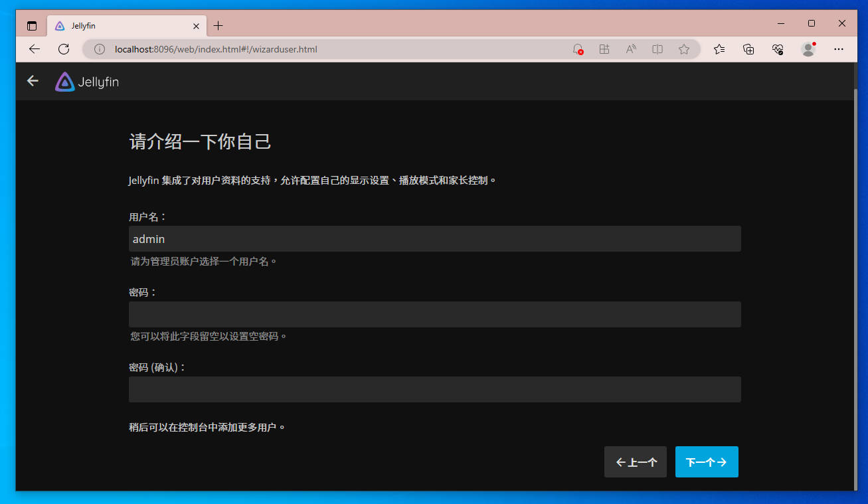The width and height of the screenshot is (868, 504).
Task: Click the note 稍后可以在控制台中添加更多用户。
Action: (x=207, y=427)
